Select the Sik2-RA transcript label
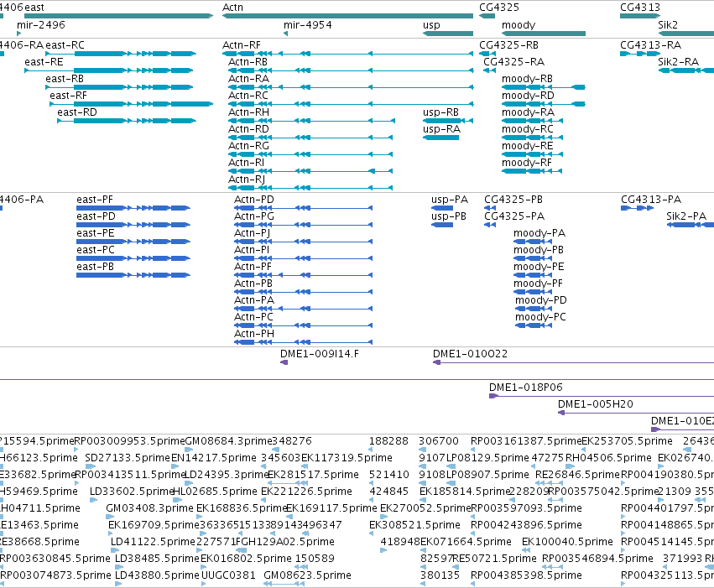Viewport: 714px width, 588px height. [x=678, y=62]
